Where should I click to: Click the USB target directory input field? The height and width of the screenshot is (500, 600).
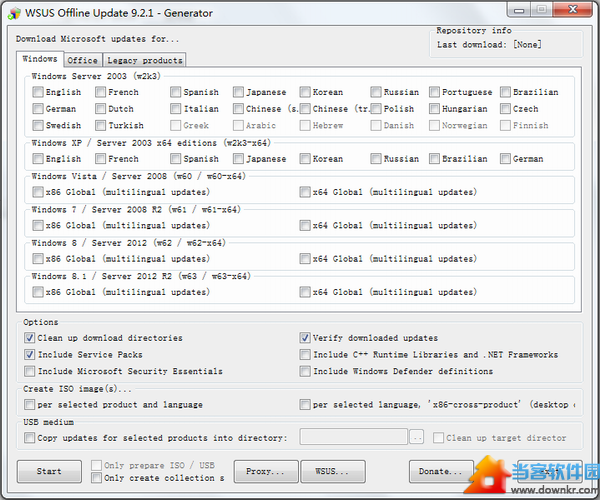click(354, 437)
